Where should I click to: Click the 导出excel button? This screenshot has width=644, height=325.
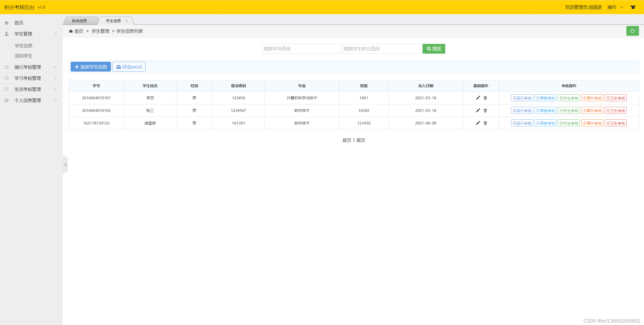pos(129,67)
